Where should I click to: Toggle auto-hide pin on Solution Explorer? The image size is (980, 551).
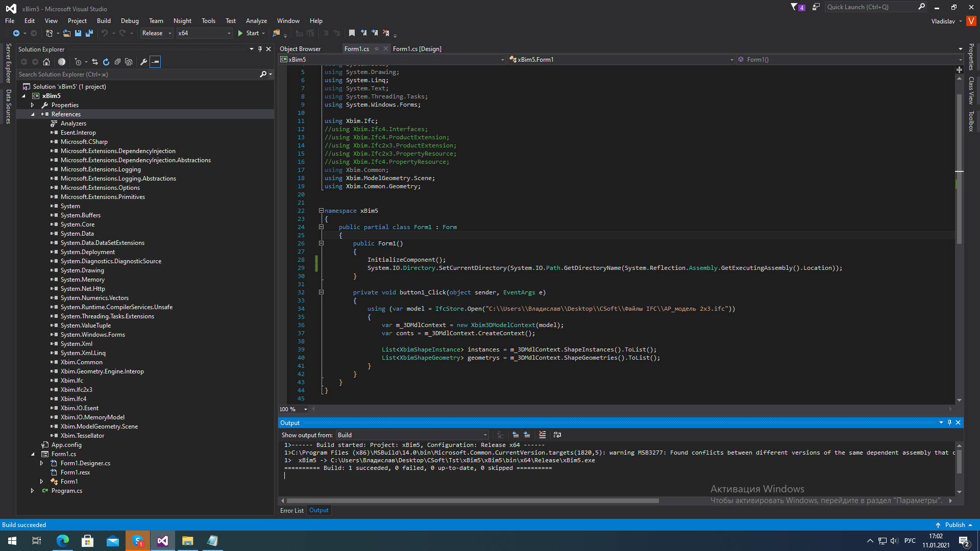point(260,49)
